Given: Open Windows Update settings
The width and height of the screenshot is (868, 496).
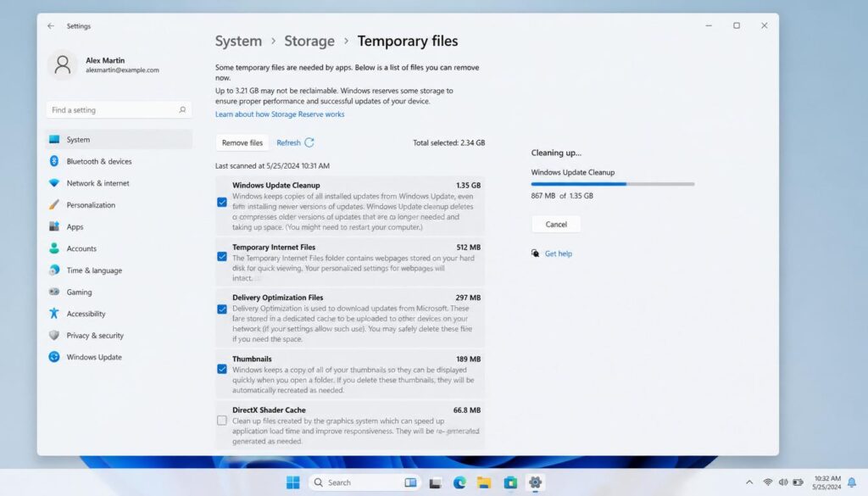Looking at the screenshot, I should point(119,357).
